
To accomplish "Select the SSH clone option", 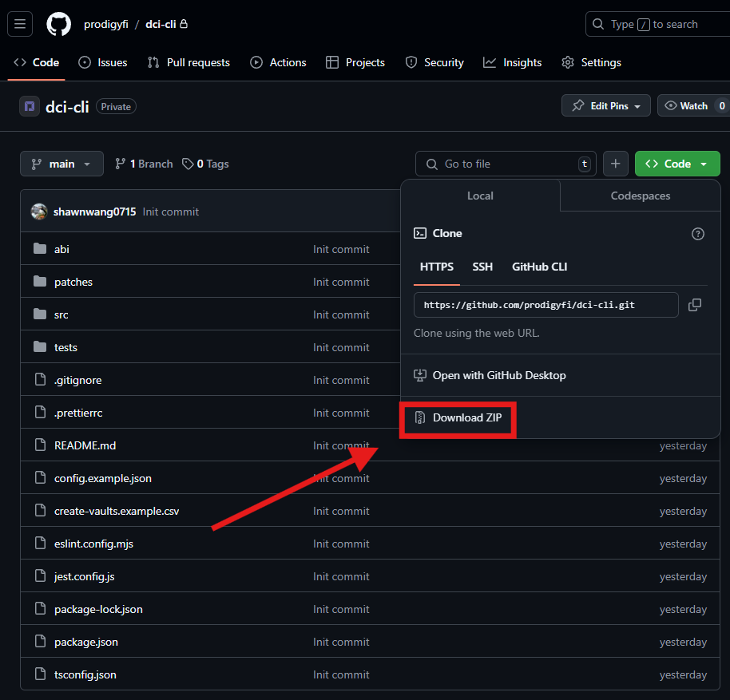I will coord(482,267).
